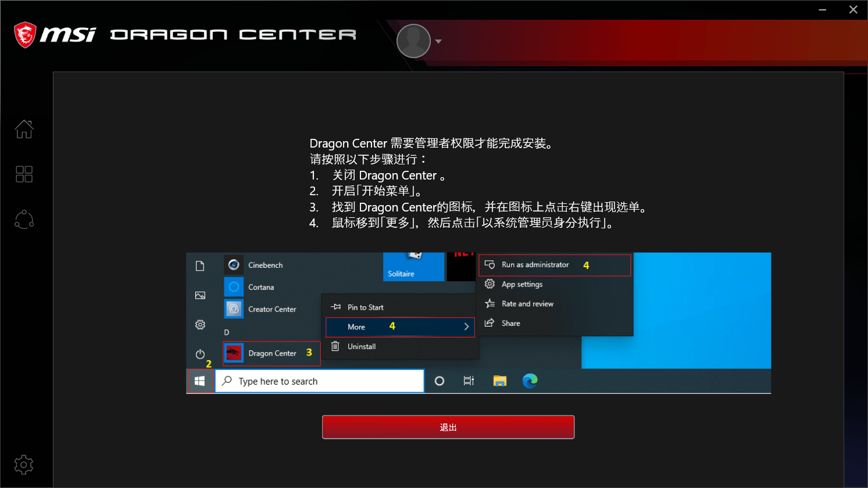Click the Cortana circle icon in tutorial taskbar
The width and height of the screenshot is (868, 488).
point(440,381)
